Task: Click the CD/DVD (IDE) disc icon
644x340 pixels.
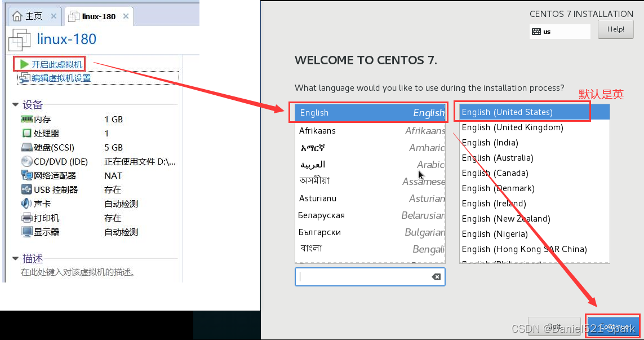Action: [x=26, y=161]
